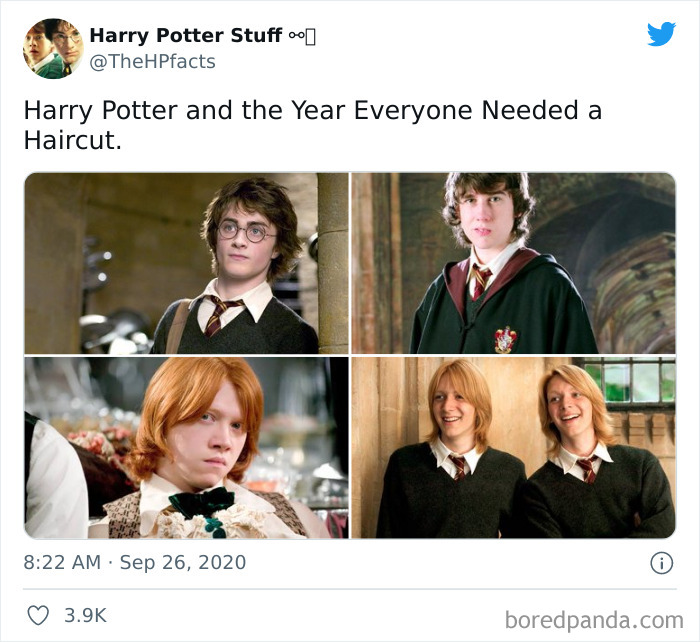Viewport: 700px width, 642px height.
Task: Click the boredpanda.com watermark
Action: point(594,620)
